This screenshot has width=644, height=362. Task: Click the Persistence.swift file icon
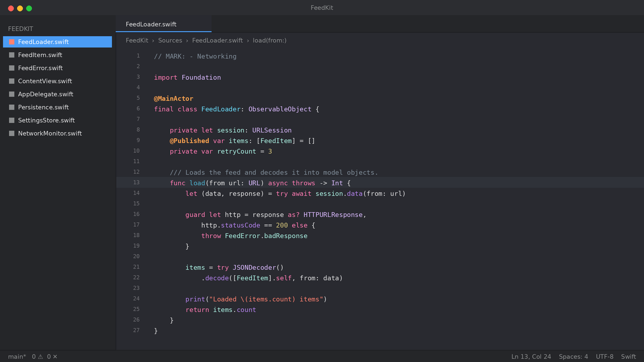pos(12,107)
